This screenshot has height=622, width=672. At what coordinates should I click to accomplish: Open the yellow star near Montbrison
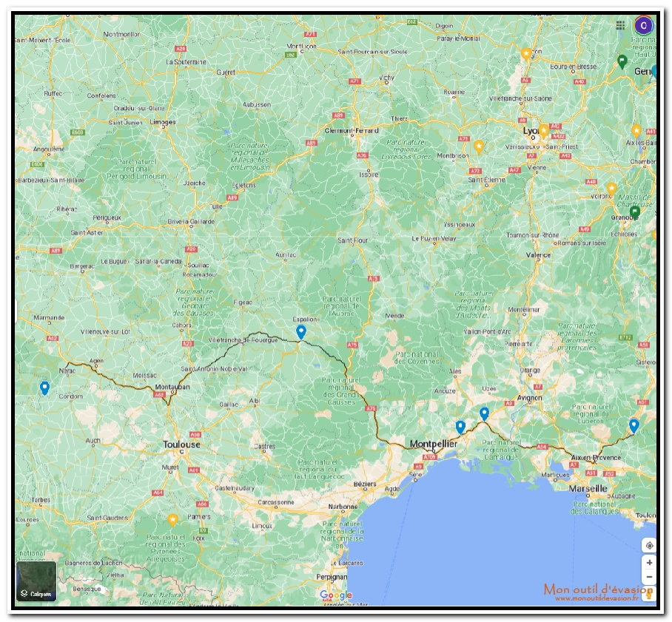pos(479,146)
